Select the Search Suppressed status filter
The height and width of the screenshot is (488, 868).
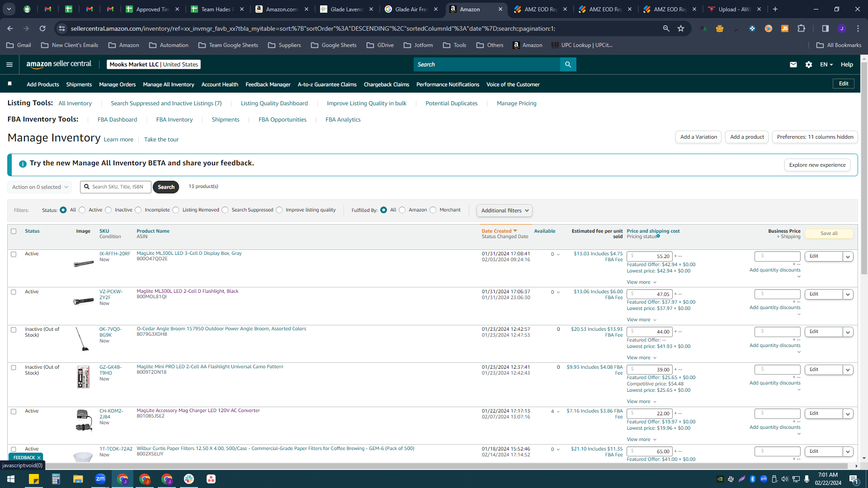225,210
